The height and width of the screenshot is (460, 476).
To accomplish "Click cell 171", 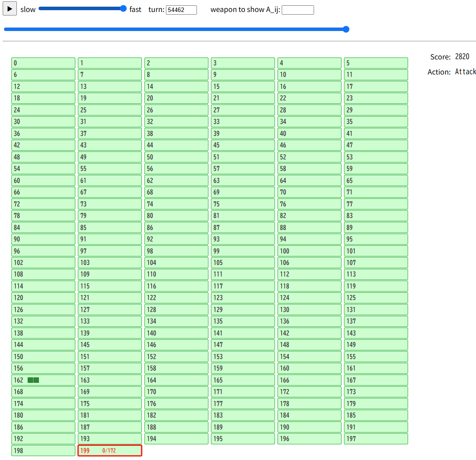I will coord(243,392).
